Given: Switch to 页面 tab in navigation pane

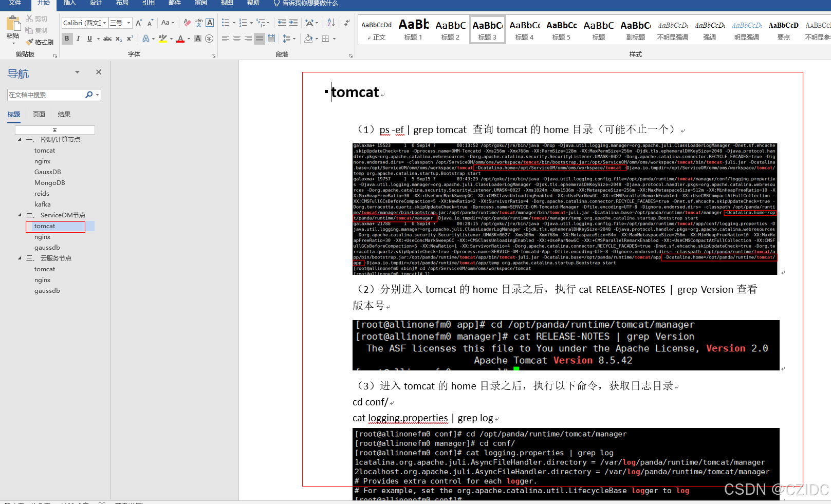Looking at the screenshot, I should pyautogui.click(x=39, y=114).
